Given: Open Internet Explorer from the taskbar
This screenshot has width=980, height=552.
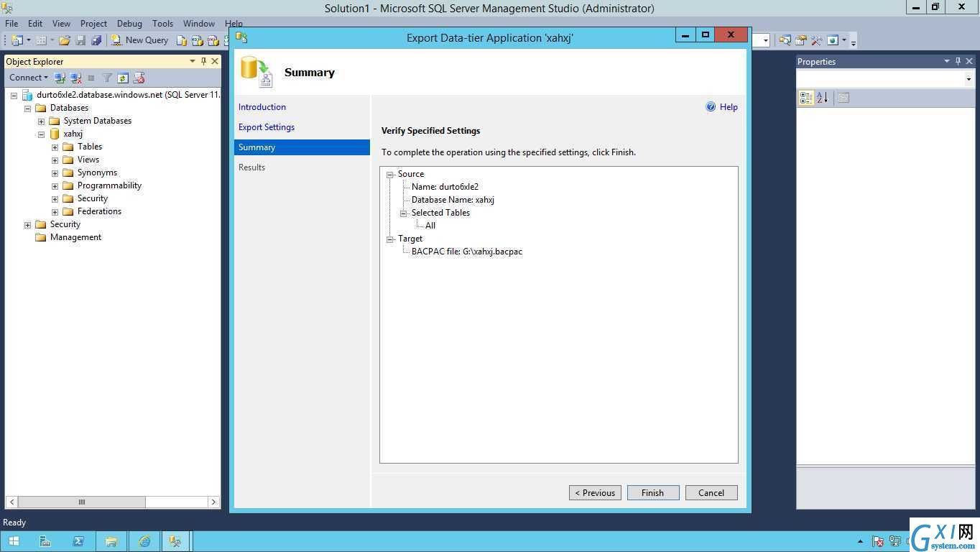Looking at the screenshot, I should (144, 541).
